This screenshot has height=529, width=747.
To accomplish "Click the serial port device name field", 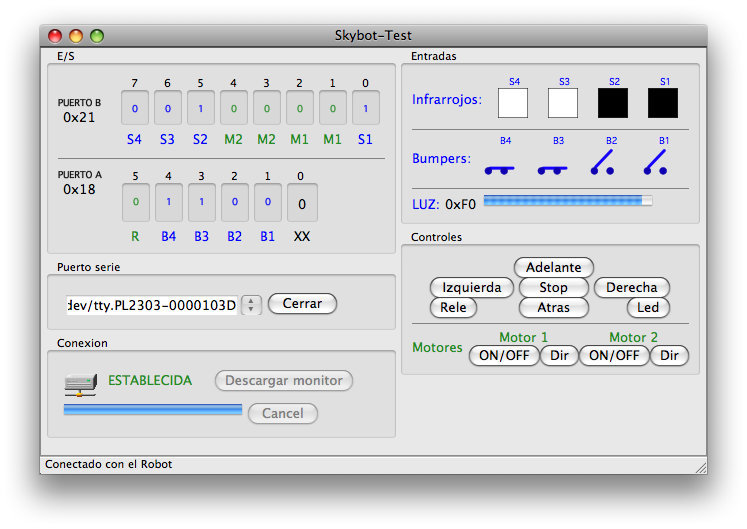I will click(x=152, y=305).
